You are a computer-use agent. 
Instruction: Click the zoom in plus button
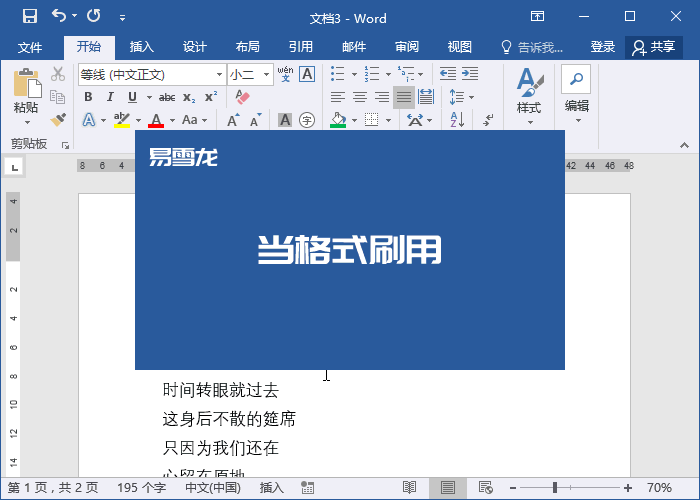coord(628,488)
